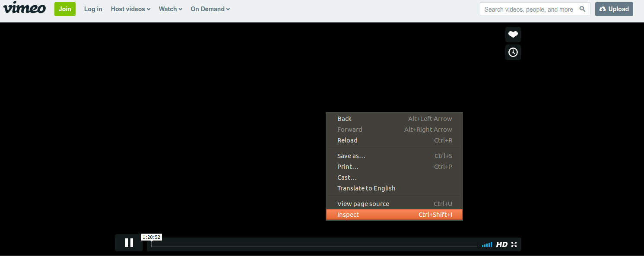Click the search magnifier icon

point(582,9)
